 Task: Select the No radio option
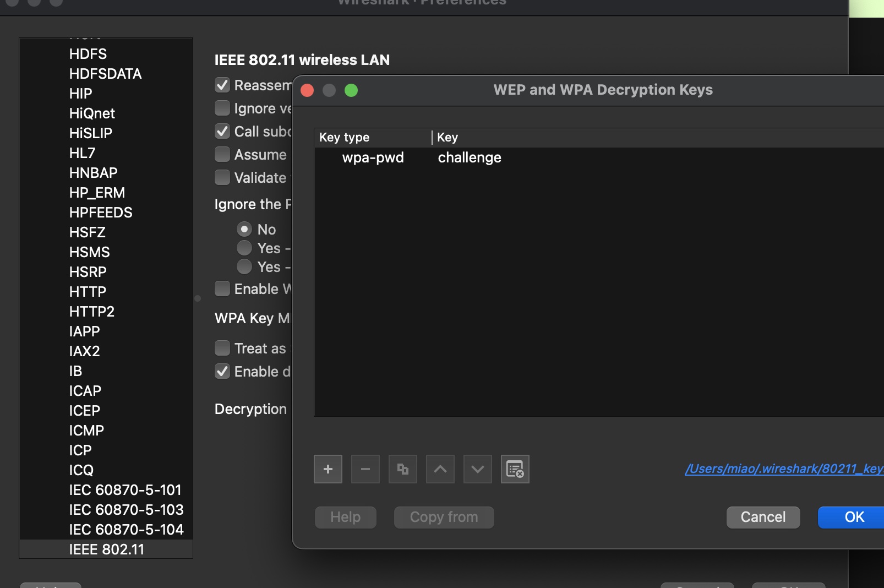click(x=244, y=229)
